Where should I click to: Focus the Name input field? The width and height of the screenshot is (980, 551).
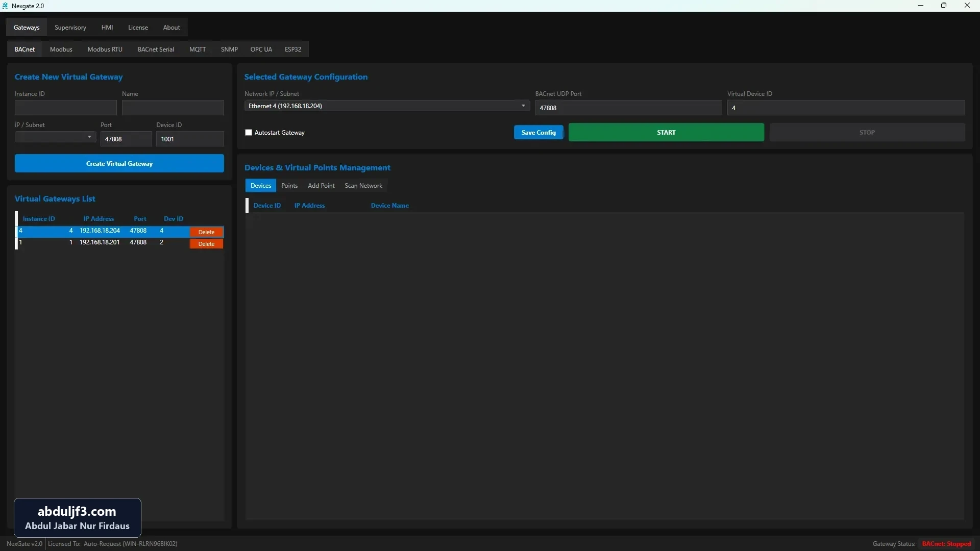click(x=173, y=108)
